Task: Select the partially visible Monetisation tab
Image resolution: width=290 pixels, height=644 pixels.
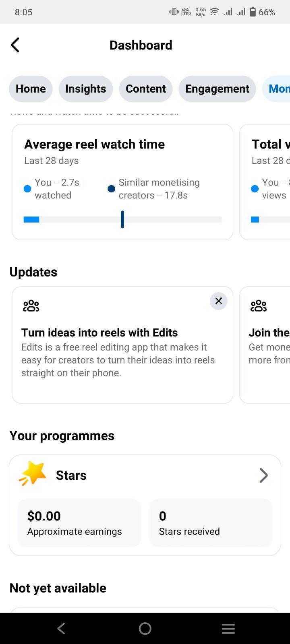Action: coord(276,89)
